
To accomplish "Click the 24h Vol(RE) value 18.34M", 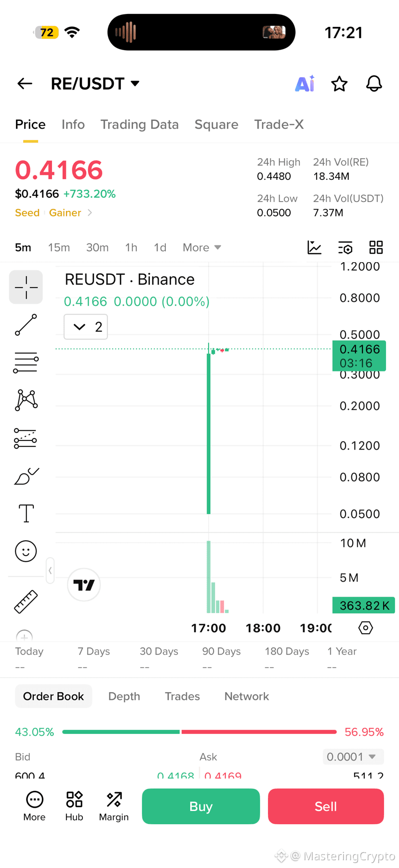I will pos(331,176).
